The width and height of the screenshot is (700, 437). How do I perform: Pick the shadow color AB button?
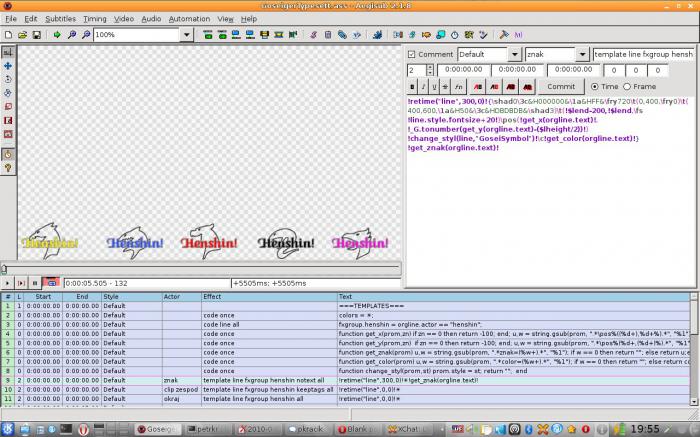pos(527,87)
